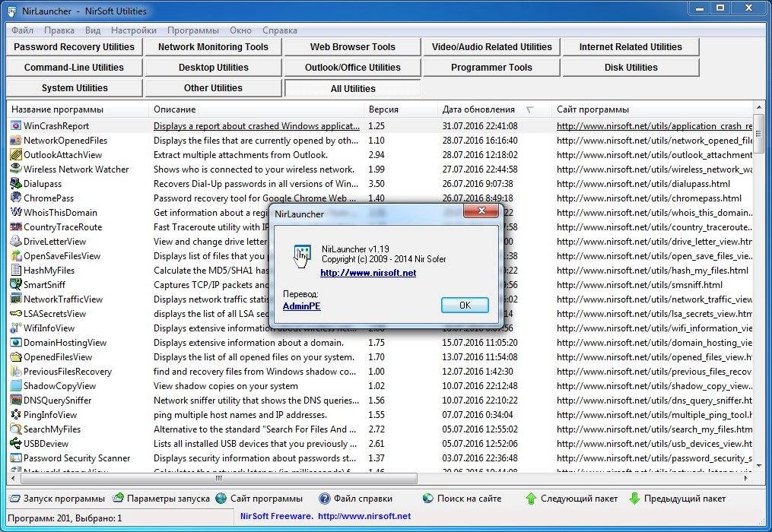The width and height of the screenshot is (772, 532).
Task: Select the All Utilities tab
Action: 352,89
